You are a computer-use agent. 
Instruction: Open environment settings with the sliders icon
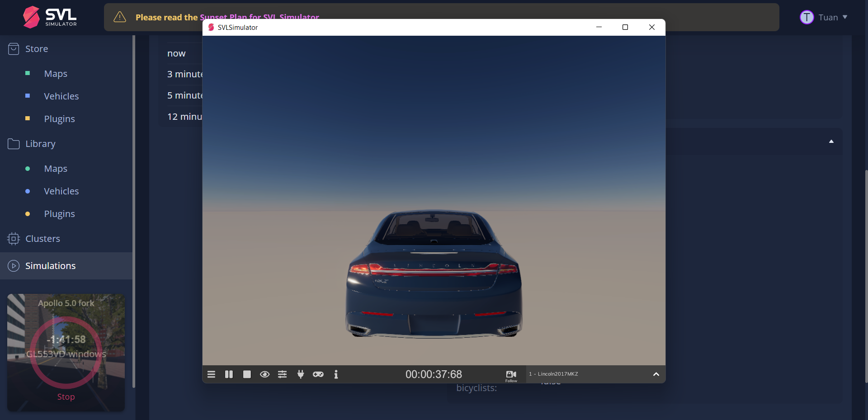click(x=282, y=374)
